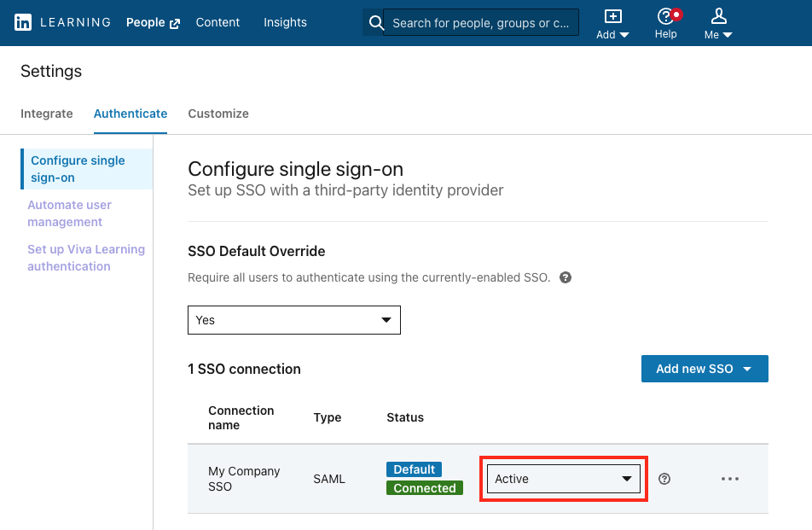Open the Yes SSO override dropdown
Image resolution: width=812 pixels, height=530 pixels.
tap(294, 320)
